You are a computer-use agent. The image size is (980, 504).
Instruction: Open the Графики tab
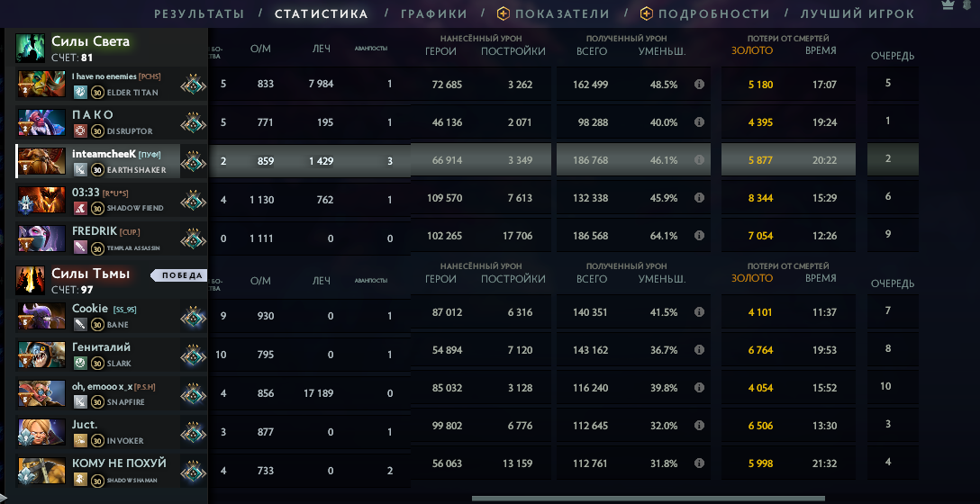coord(434,13)
